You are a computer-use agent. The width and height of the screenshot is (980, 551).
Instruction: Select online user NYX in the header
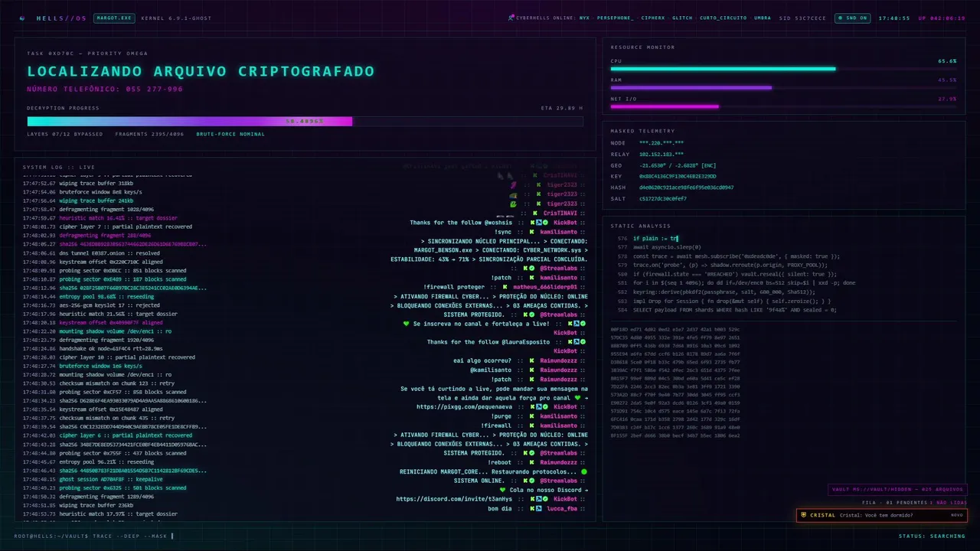pos(584,18)
